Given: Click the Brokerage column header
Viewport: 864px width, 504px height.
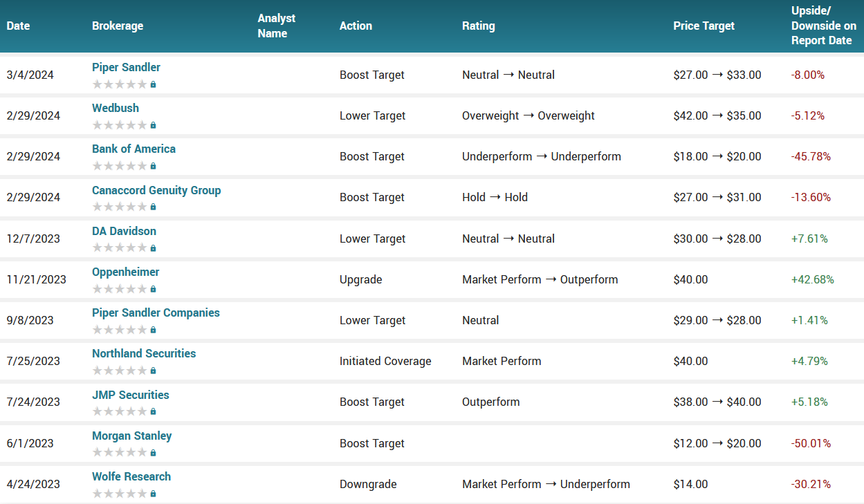Looking at the screenshot, I should click(118, 26).
